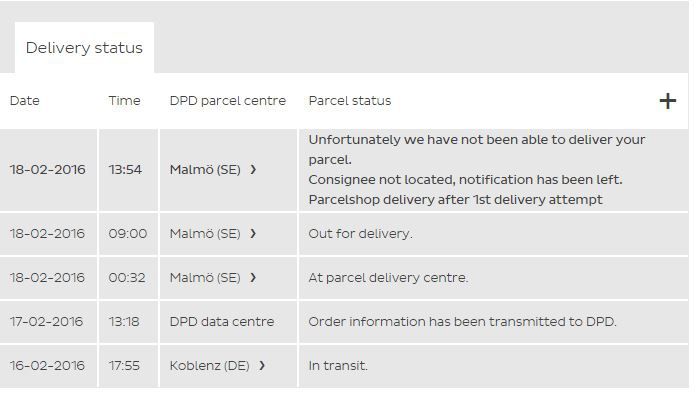
Task: Expand Malmö (SE) arrow in 09:00 row
Action: coord(253,234)
